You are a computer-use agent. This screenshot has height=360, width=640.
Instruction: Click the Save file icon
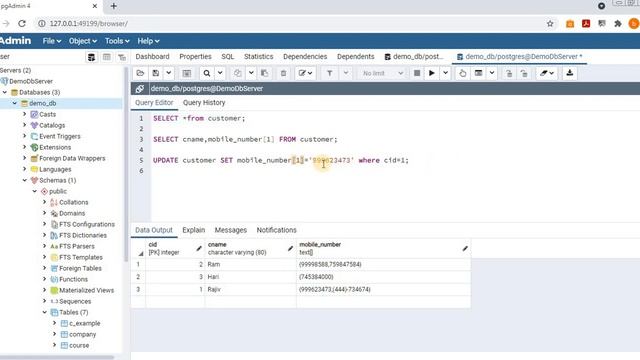156,73
